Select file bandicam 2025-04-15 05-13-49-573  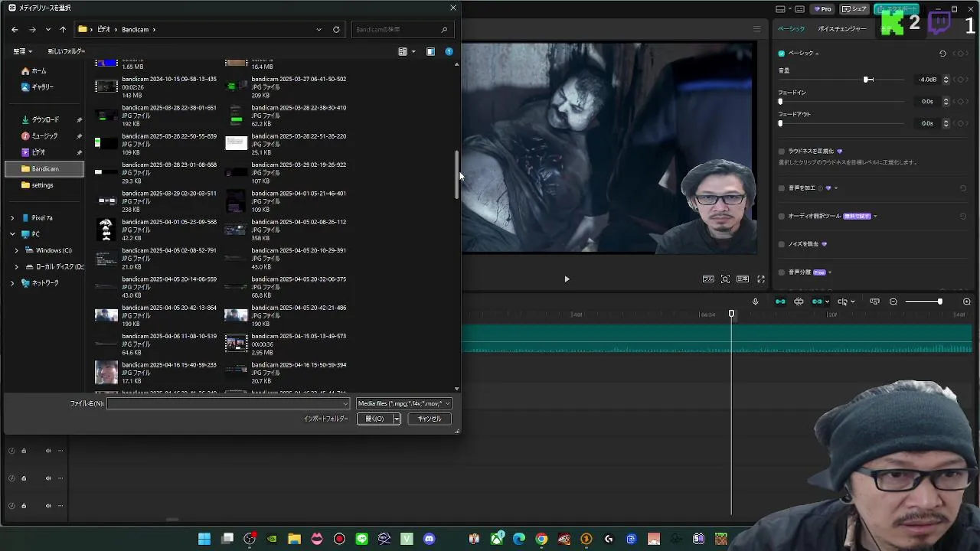pyautogui.click(x=286, y=344)
